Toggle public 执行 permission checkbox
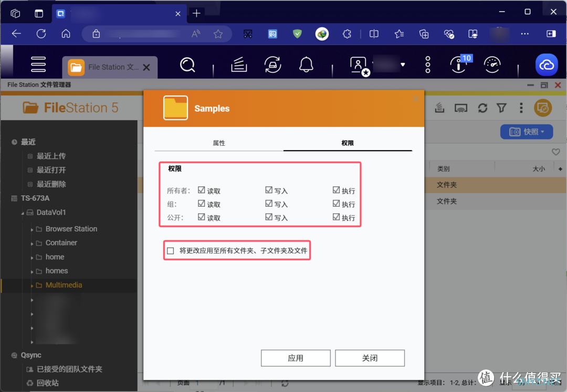Screen dimensions: 567x392 click(337, 217)
